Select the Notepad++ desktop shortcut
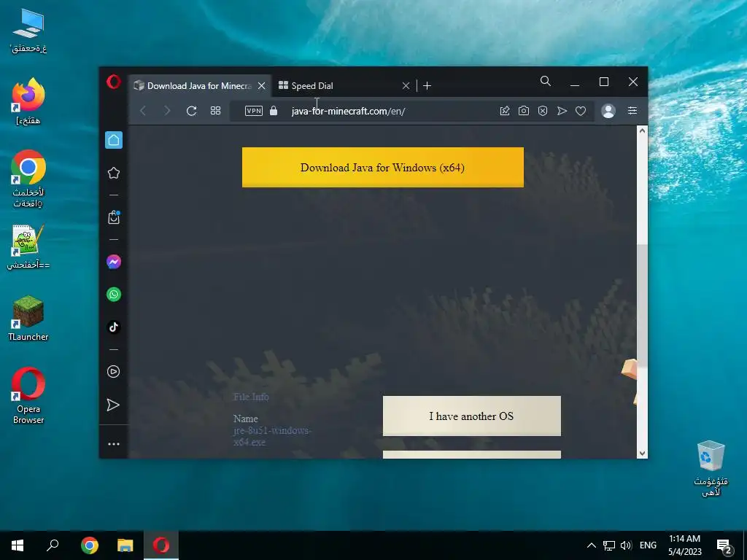 (x=28, y=246)
